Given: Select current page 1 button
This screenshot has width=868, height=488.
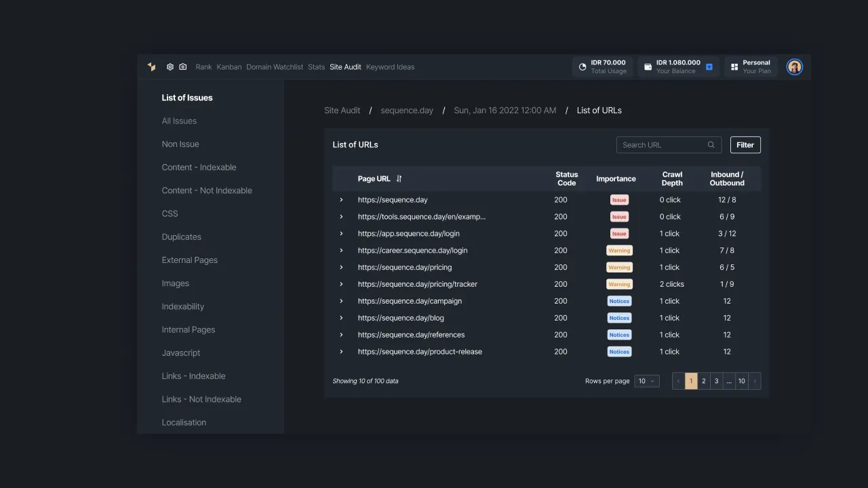Looking at the screenshot, I should click(691, 381).
